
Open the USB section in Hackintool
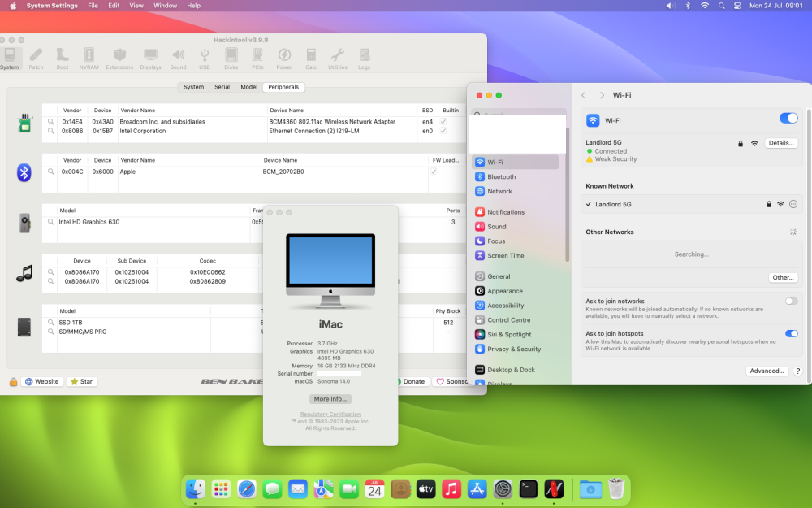[x=205, y=59]
